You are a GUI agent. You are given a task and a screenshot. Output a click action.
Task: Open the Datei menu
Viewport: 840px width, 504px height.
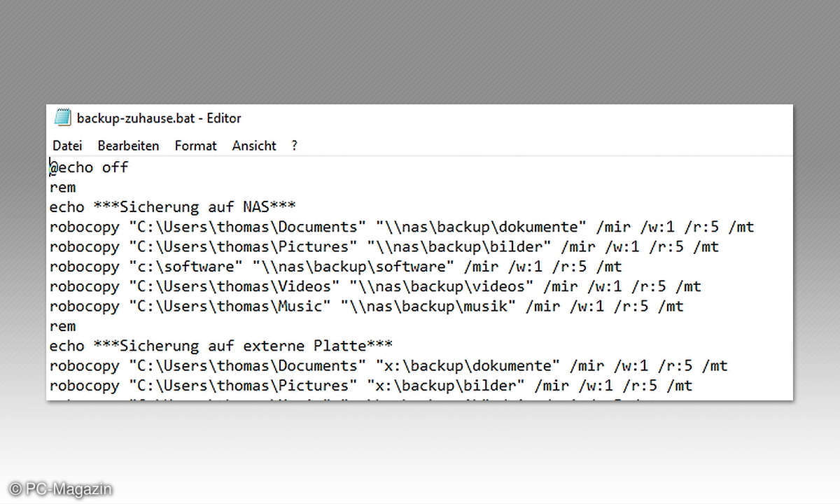click(67, 146)
